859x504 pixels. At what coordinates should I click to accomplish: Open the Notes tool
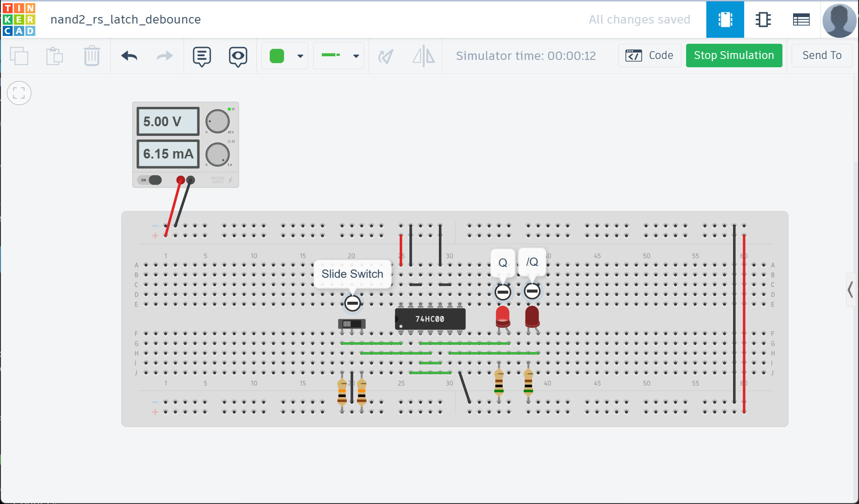click(x=202, y=56)
